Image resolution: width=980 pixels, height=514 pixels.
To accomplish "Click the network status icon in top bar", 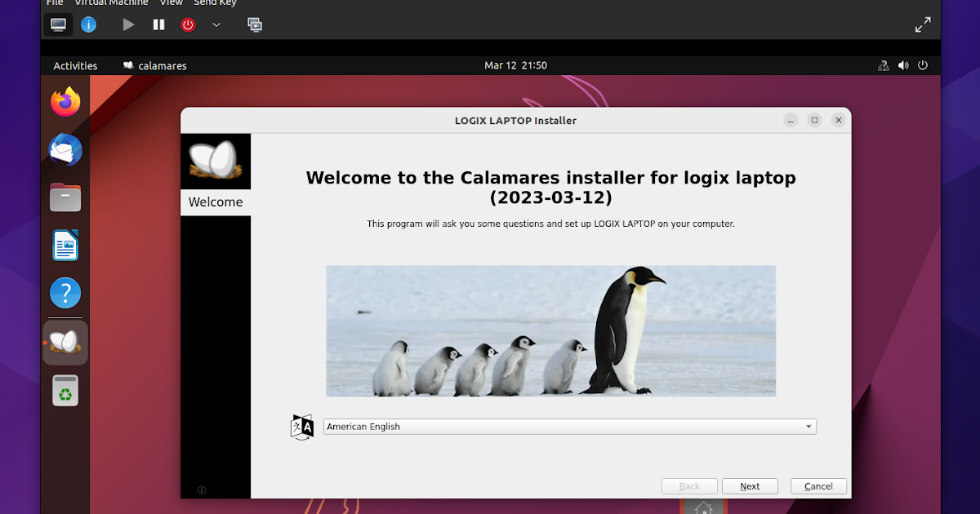I will 883,66.
